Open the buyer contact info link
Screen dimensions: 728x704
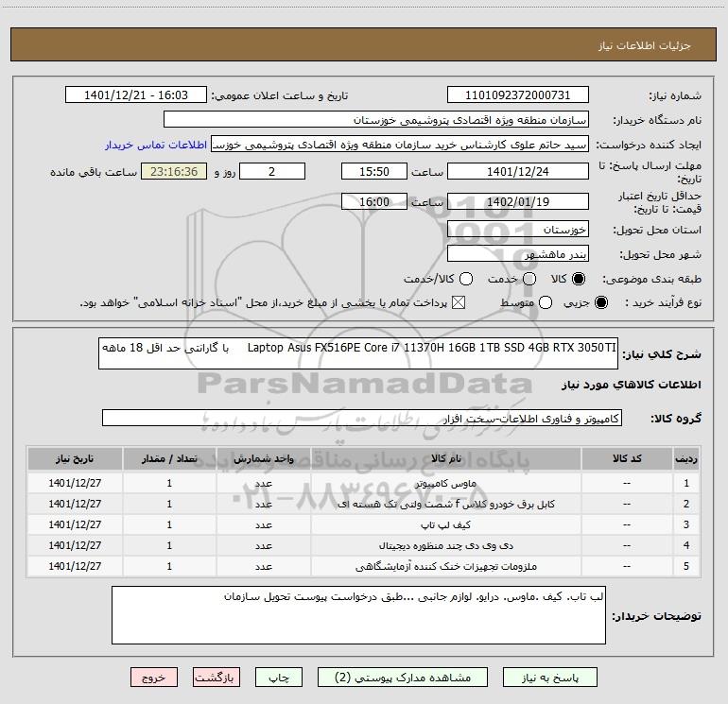coord(156,145)
